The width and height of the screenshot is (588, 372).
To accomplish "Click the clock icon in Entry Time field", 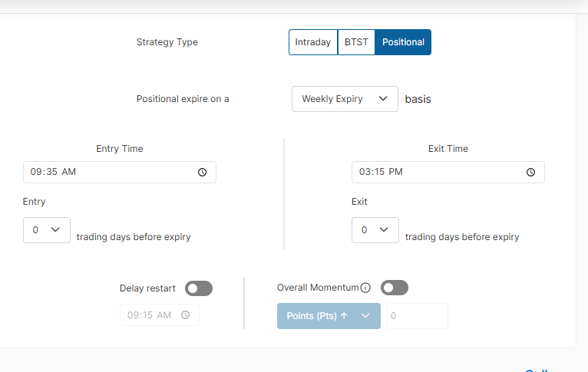I will click(202, 173).
